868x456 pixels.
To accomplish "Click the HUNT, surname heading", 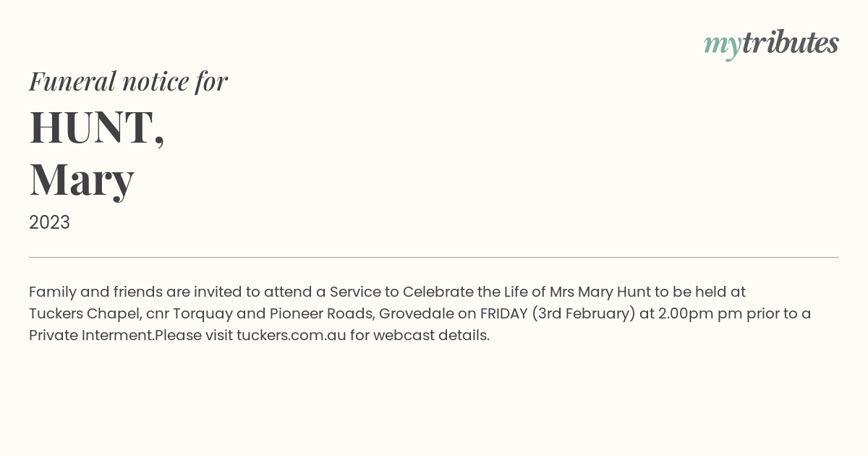I will (97, 127).
